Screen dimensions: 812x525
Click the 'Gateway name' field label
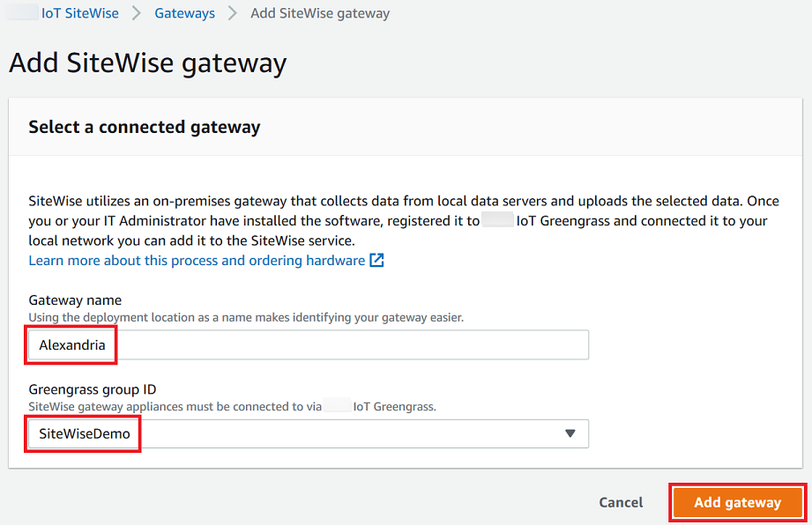[x=75, y=300]
